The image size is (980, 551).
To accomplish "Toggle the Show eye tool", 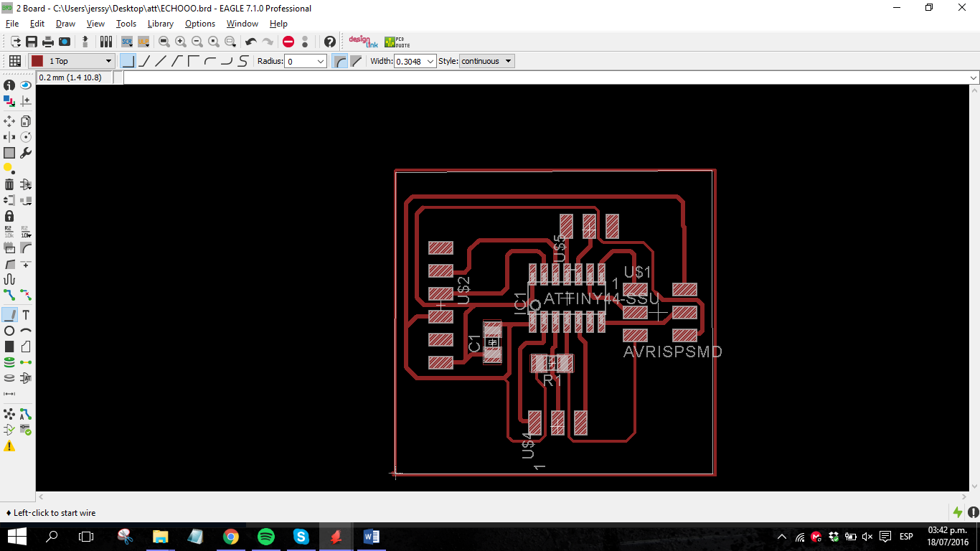I will click(x=26, y=85).
